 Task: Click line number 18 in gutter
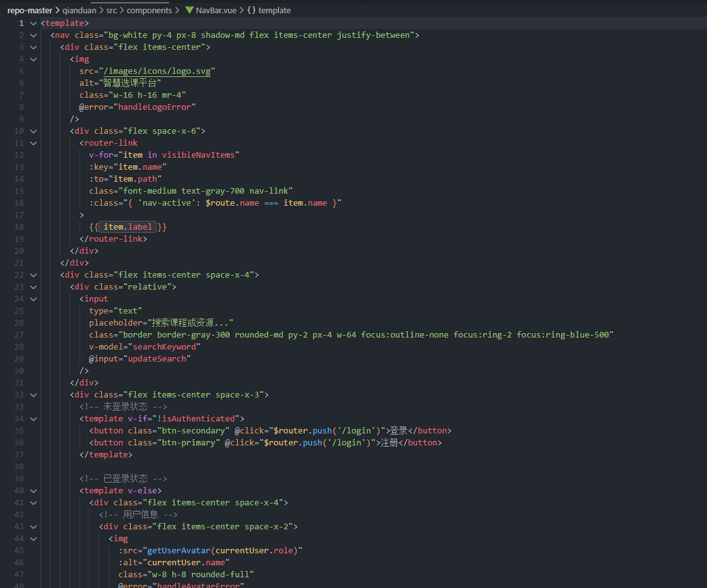point(19,226)
